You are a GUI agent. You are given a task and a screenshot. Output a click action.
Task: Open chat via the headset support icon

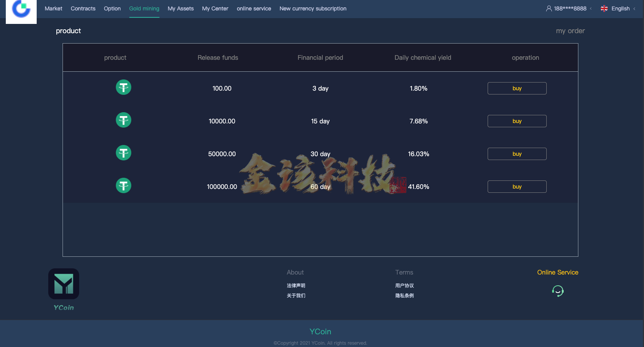[558, 291]
